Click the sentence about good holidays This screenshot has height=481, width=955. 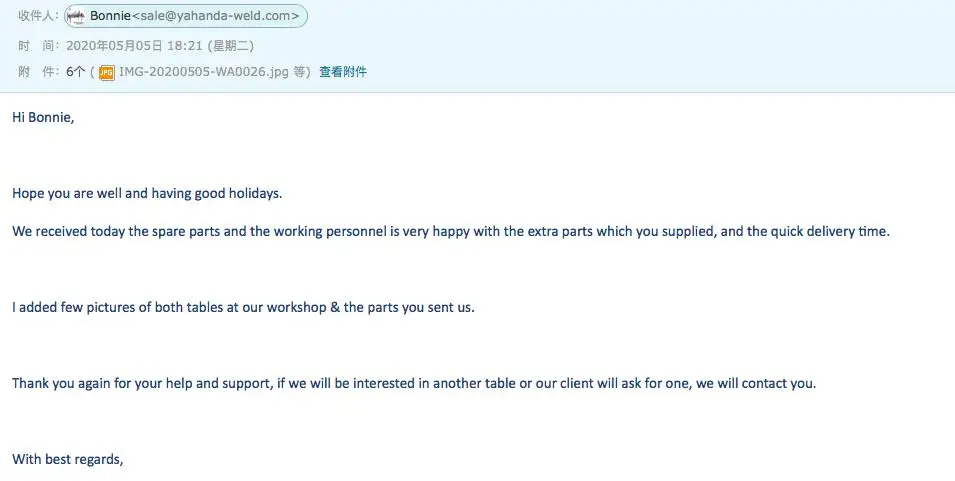pyautogui.click(x=147, y=194)
